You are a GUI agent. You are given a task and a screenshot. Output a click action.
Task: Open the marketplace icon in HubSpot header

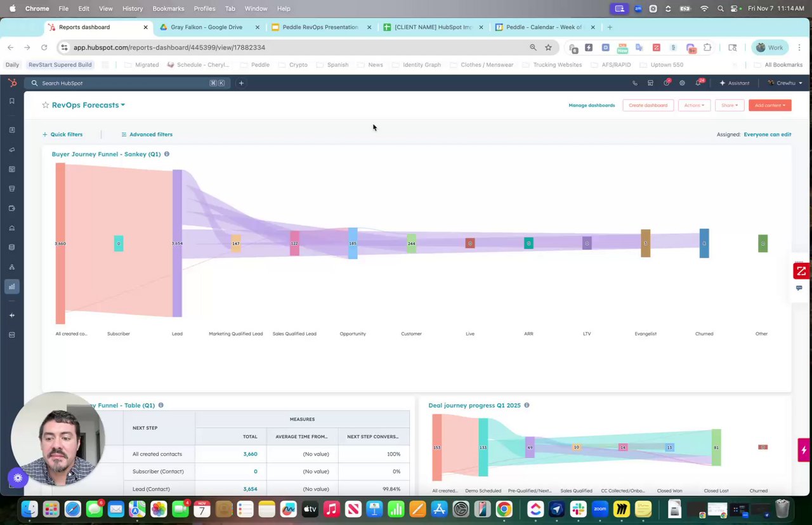[650, 83]
